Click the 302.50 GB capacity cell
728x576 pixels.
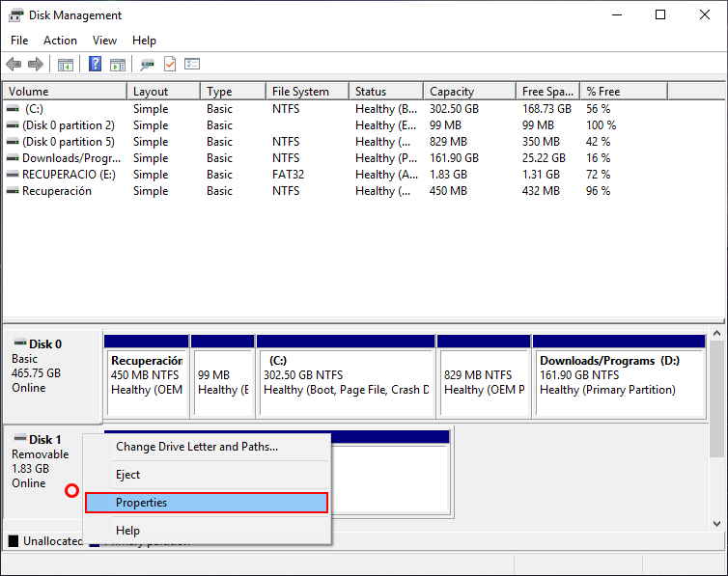click(x=454, y=109)
